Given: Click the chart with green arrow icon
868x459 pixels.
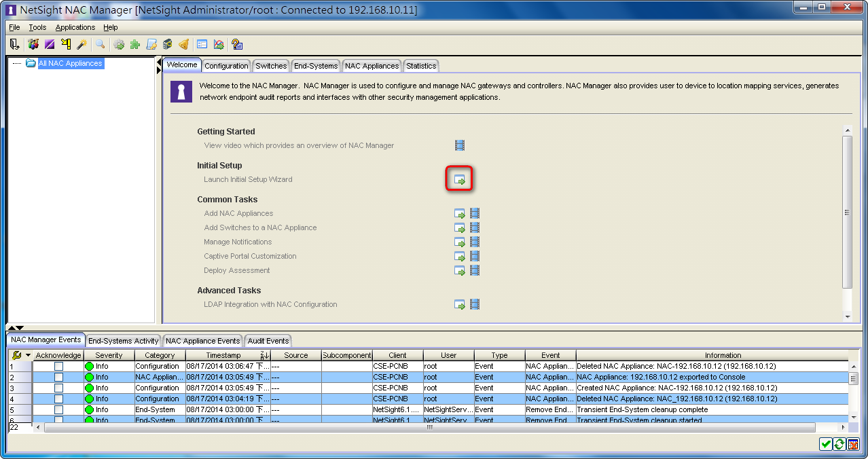Looking at the screenshot, I should tap(219, 44).
